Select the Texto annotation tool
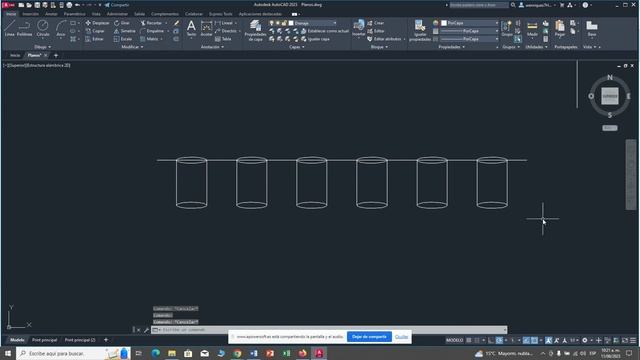640x360 pixels. click(x=191, y=28)
